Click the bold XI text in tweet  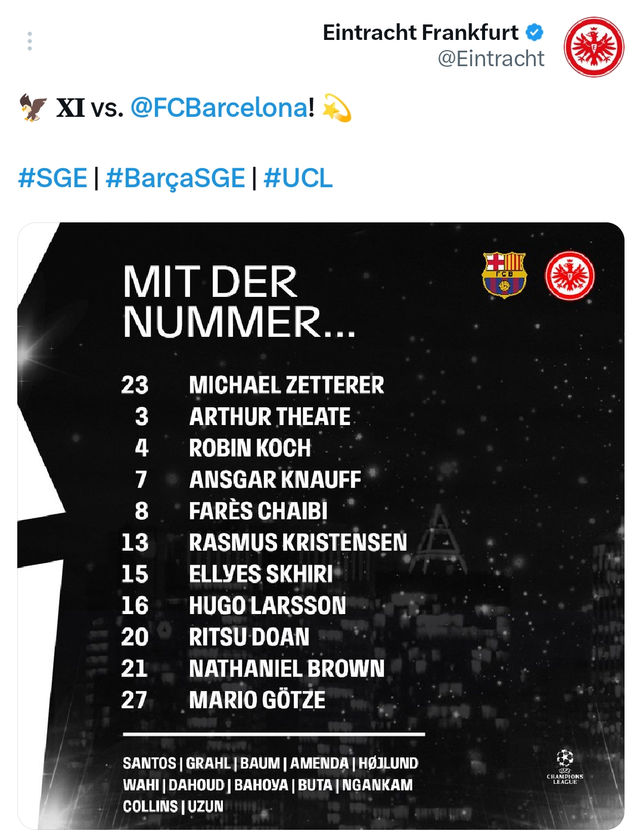click(x=70, y=108)
